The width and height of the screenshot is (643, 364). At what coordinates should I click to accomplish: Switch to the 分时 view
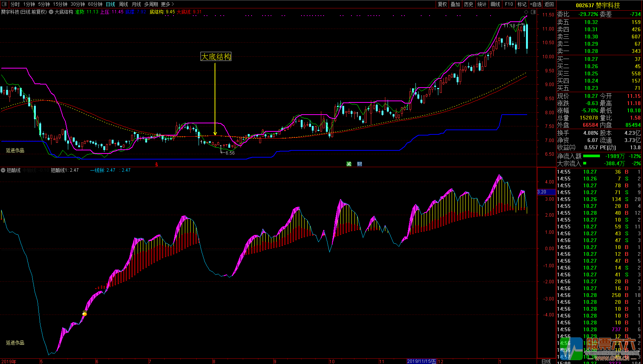[15, 4]
